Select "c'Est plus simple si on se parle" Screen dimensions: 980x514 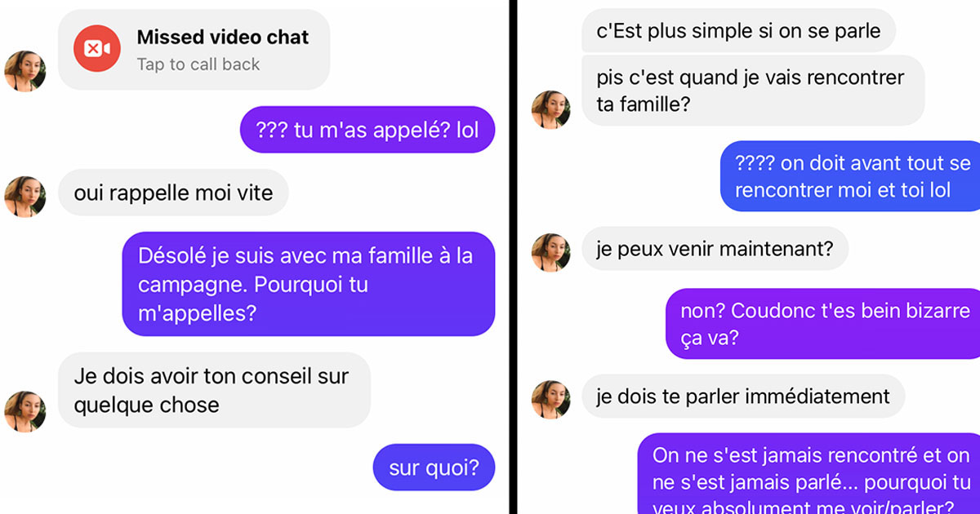point(738,31)
